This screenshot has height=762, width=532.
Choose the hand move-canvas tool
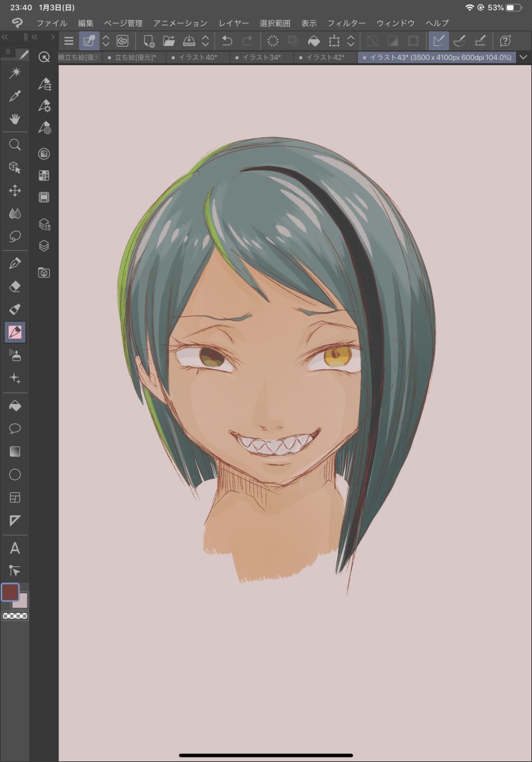(x=15, y=119)
